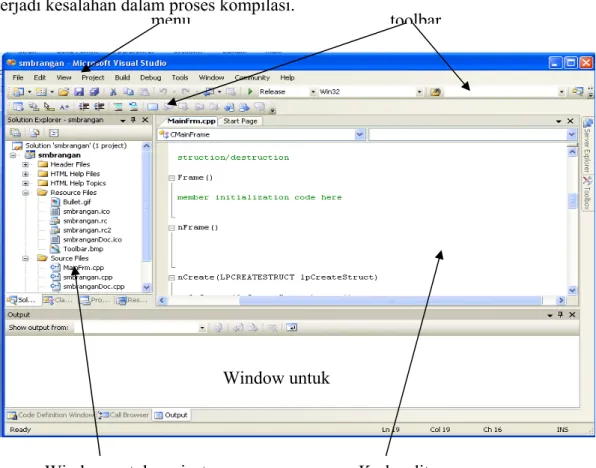Viewport: 596px width, 468px height.
Task: Open the Build menu
Action: [x=122, y=78]
